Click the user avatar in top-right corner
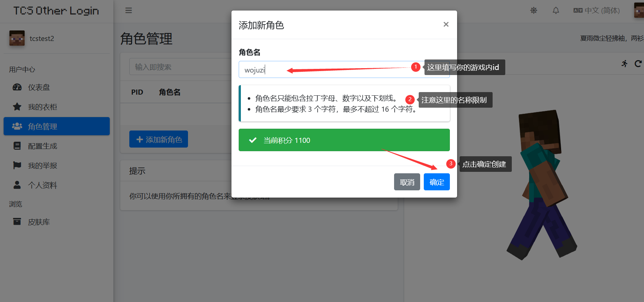The height and width of the screenshot is (302, 644). (x=639, y=10)
